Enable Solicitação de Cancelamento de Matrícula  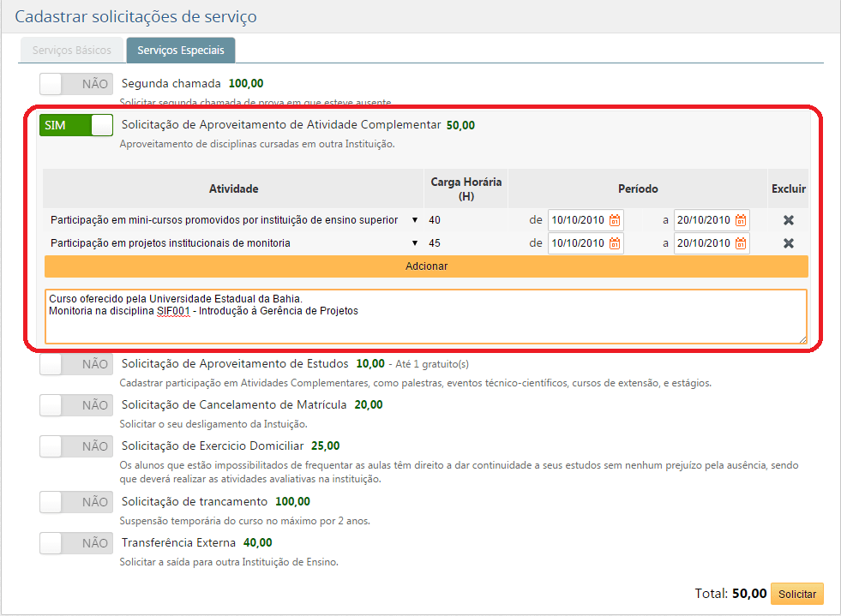click(x=75, y=404)
